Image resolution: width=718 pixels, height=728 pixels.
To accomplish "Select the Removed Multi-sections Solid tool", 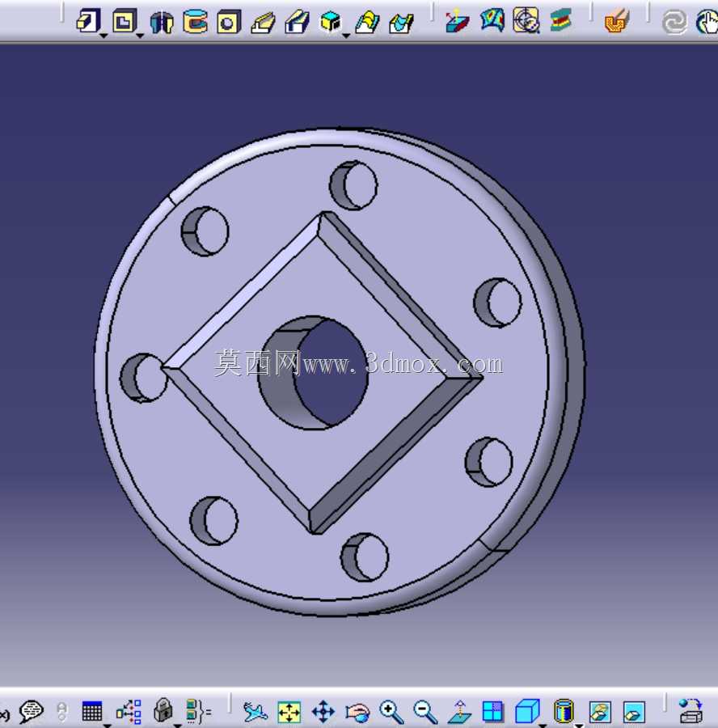I will pos(402,23).
